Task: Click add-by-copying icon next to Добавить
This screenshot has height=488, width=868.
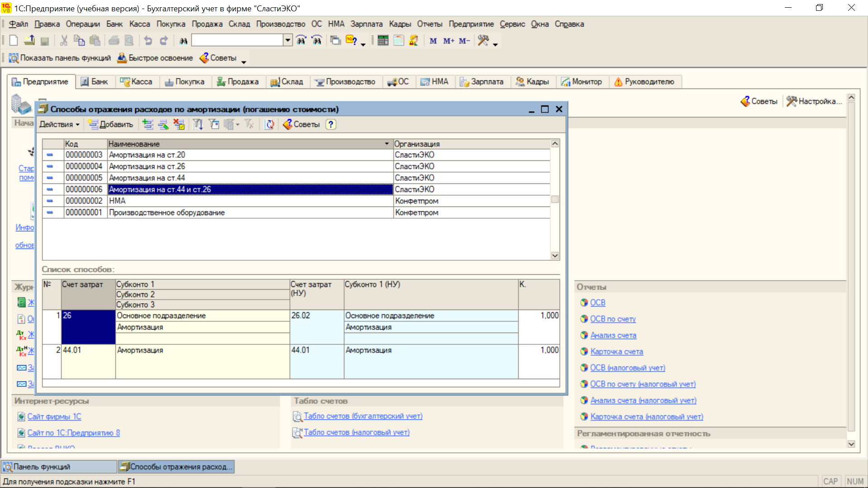Action: click(148, 124)
